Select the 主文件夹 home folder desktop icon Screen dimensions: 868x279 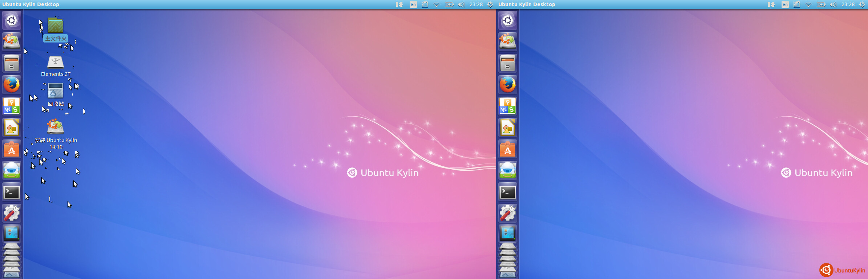tap(56, 26)
